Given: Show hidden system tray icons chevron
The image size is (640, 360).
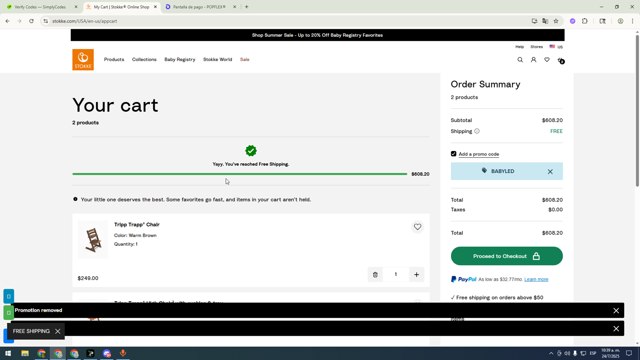Looking at the screenshot, I should (x=551, y=353).
